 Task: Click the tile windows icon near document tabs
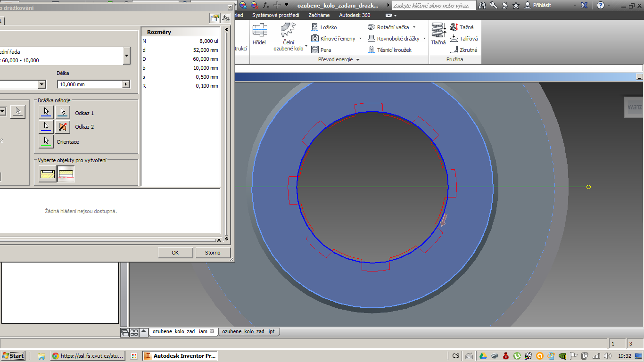[134, 332]
